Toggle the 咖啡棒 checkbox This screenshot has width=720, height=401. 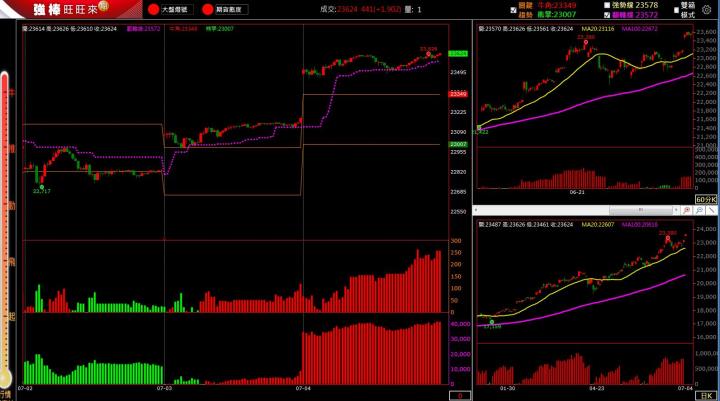606,16
